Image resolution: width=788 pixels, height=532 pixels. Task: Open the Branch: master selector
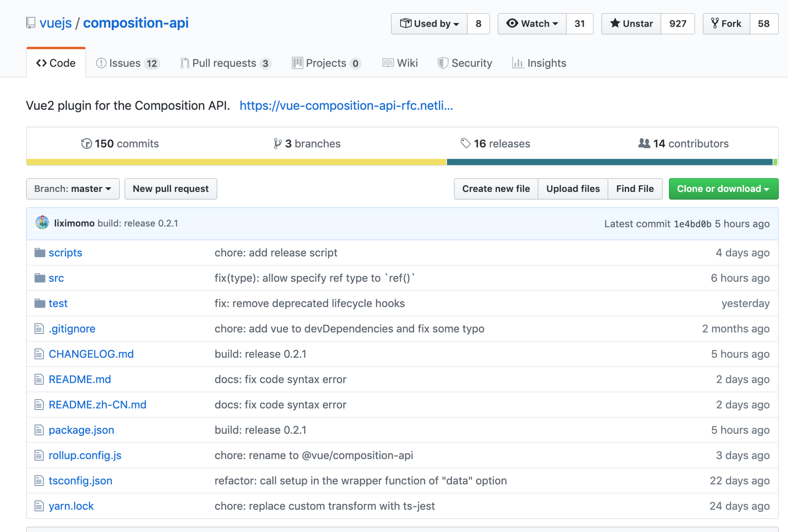[73, 189]
